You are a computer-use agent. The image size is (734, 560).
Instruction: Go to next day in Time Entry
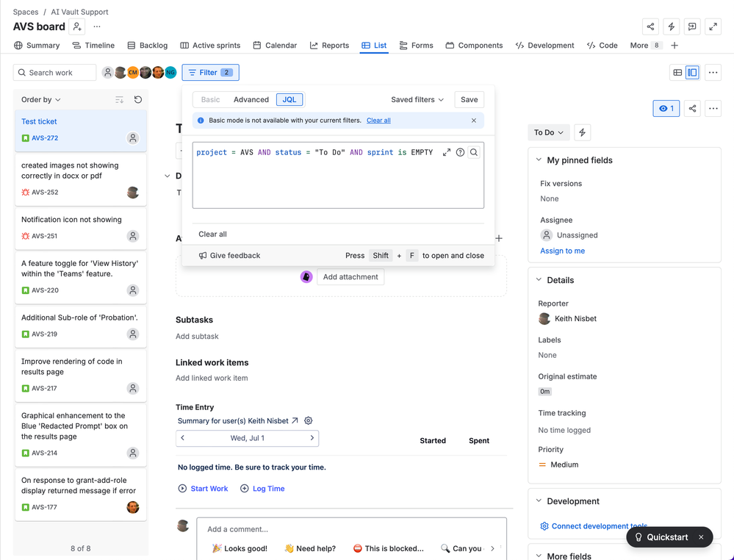[x=312, y=438]
